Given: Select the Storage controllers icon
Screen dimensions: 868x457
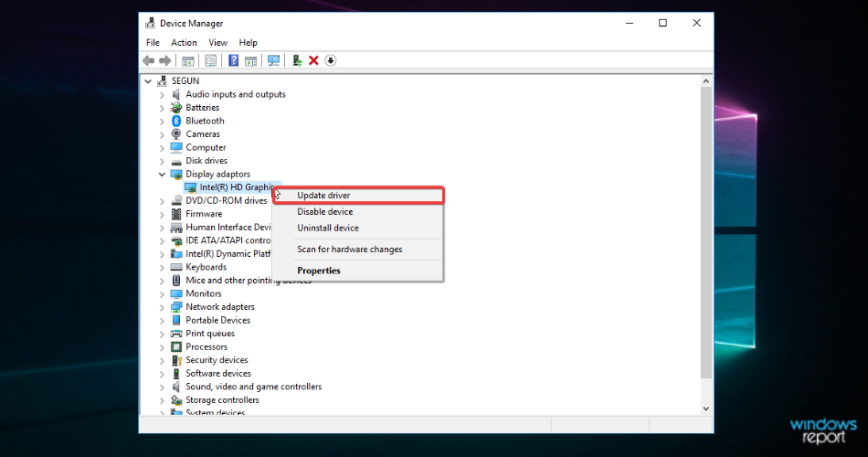Looking at the screenshot, I should (x=176, y=400).
